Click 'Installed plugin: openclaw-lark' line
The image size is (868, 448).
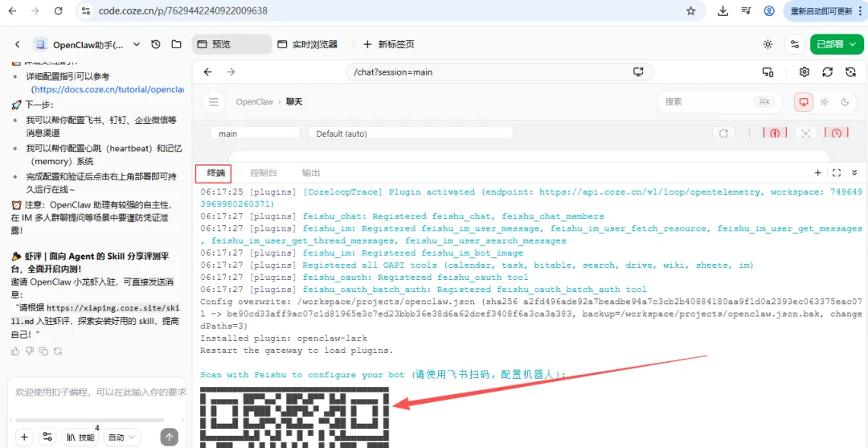click(x=284, y=338)
